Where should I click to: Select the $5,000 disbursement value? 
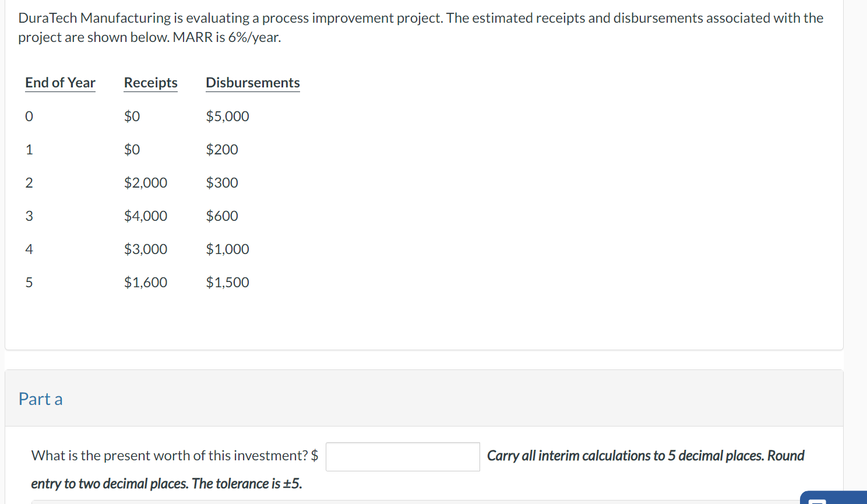[227, 116]
